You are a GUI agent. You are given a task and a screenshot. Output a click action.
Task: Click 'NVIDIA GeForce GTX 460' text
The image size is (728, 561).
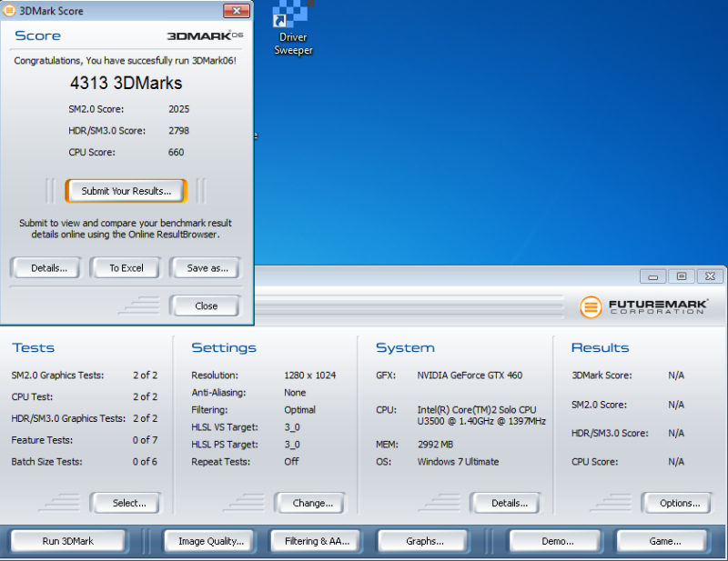tap(470, 375)
